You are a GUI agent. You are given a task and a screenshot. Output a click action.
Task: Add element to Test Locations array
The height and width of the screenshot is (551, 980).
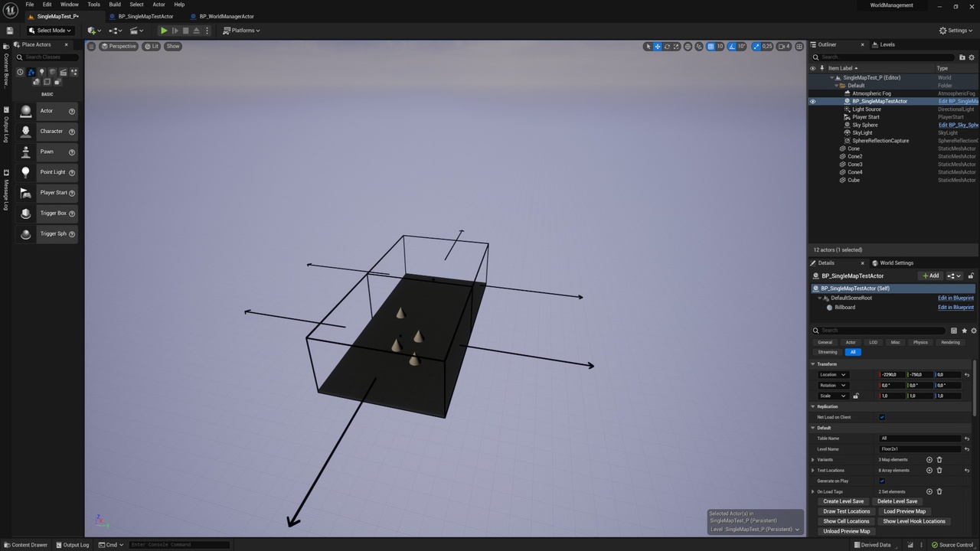click(929, 471)
